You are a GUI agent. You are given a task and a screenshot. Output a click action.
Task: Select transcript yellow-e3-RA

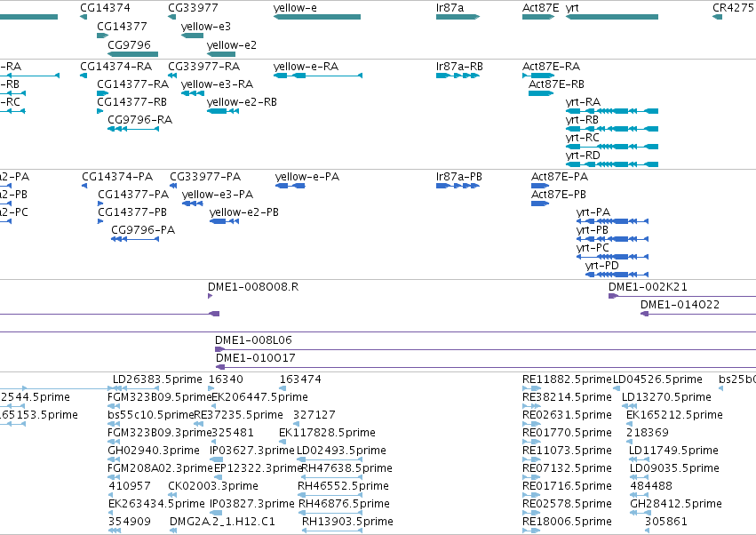(217, 84)
